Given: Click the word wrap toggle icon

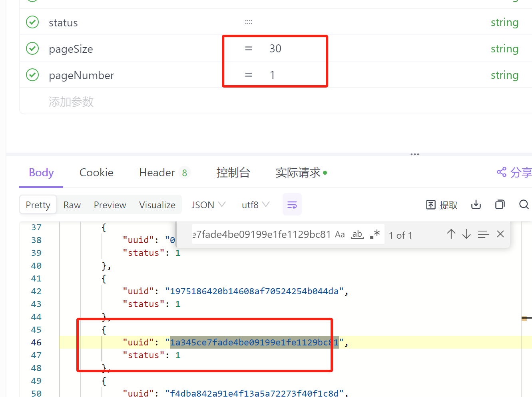Looking at the screenshot, I should 292,205.
